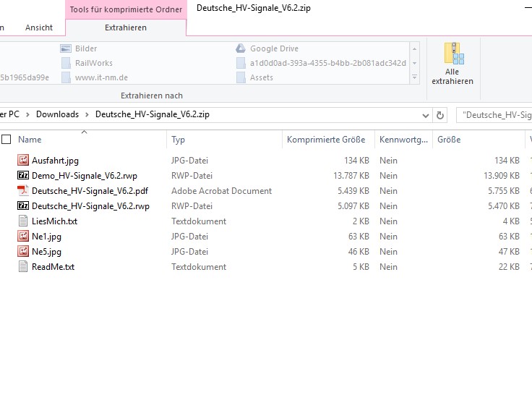The image size is (532, 403).
Task: Select Deutsche_HV-Signale_V6.2.rwp file name
Action: [x=90, y=206]
